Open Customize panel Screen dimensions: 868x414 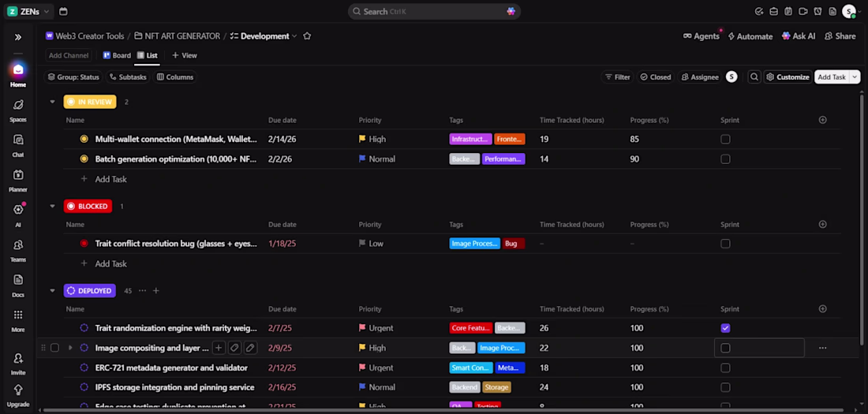[x=788, y=77]
